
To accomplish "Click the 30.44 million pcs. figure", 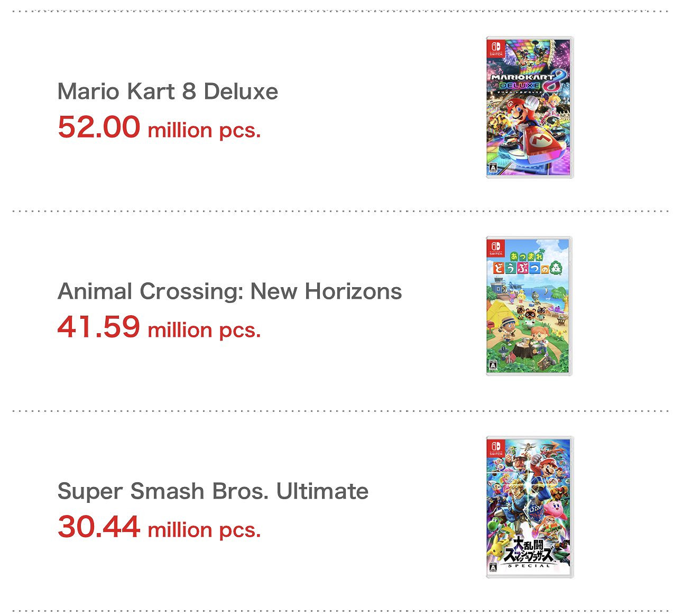I will [159, 527].
